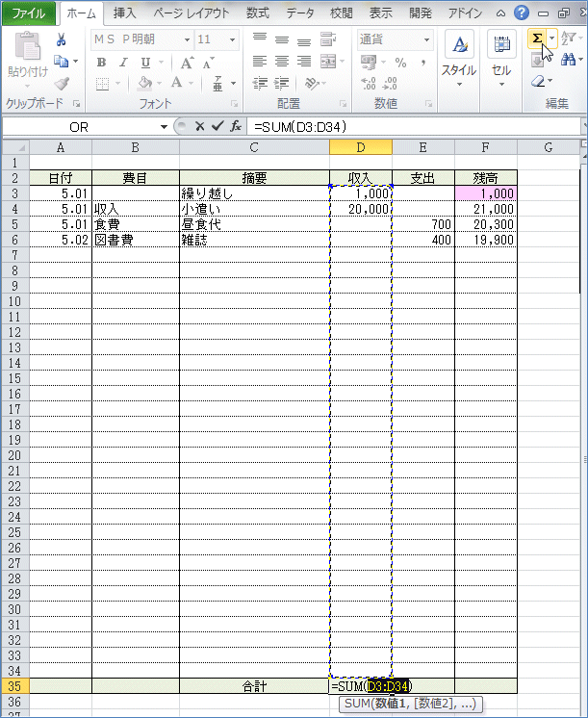Click the Fill down arrow icon

click(537, 60)
